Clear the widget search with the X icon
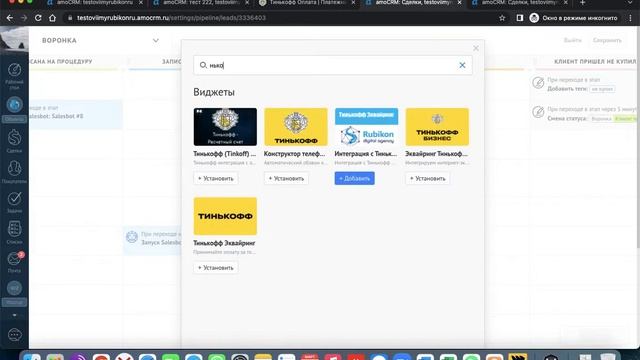The width and height of the screenshot is (640, 360). click(462, 65)
